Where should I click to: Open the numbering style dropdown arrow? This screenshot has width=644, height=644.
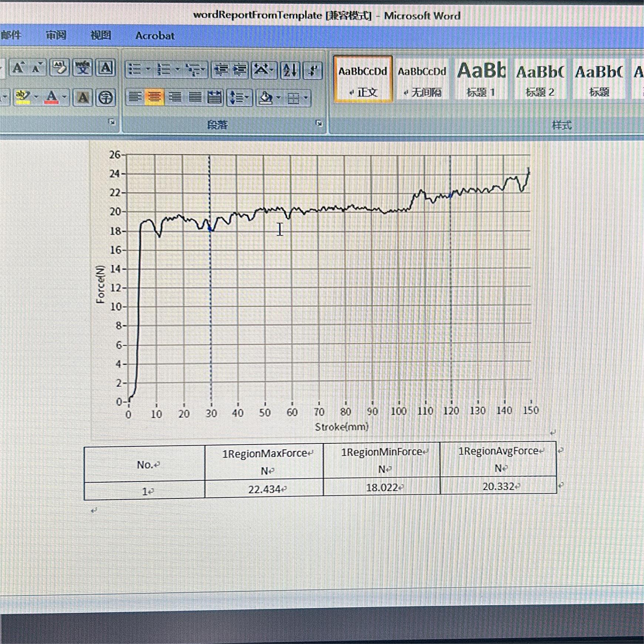(177, 70)
